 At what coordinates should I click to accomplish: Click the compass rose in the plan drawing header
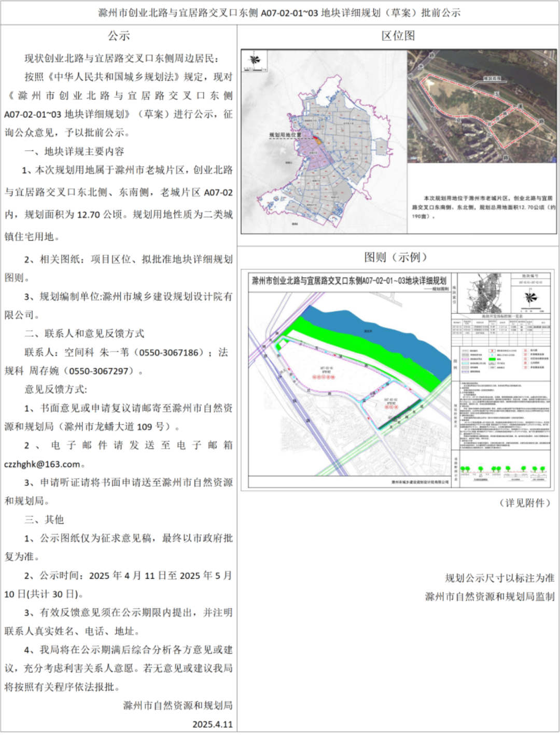[x=529, y=298]
